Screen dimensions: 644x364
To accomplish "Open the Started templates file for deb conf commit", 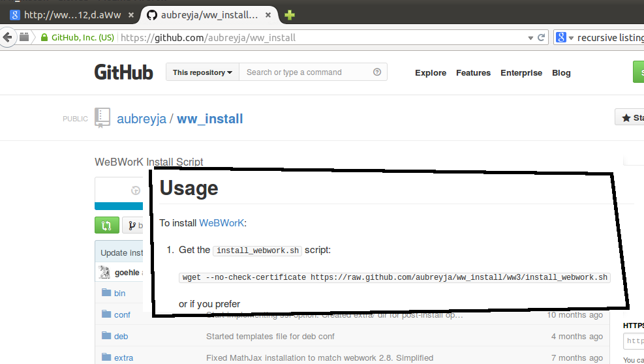I will pos(270,336).
